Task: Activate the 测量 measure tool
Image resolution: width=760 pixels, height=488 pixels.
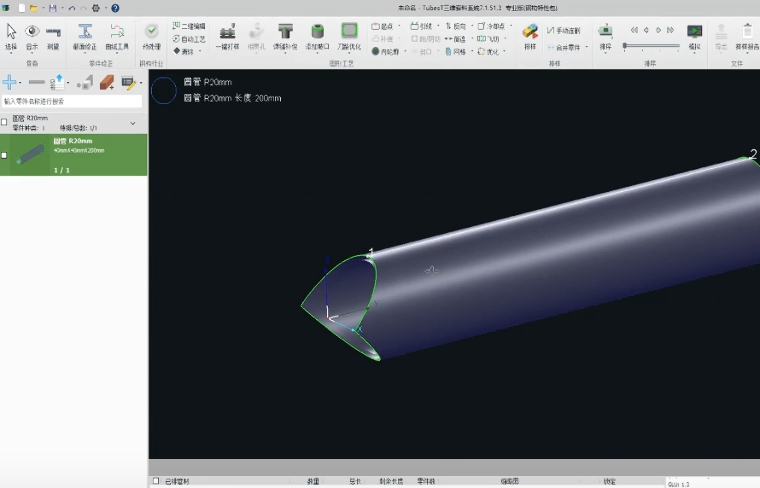Action: (53, 36)
